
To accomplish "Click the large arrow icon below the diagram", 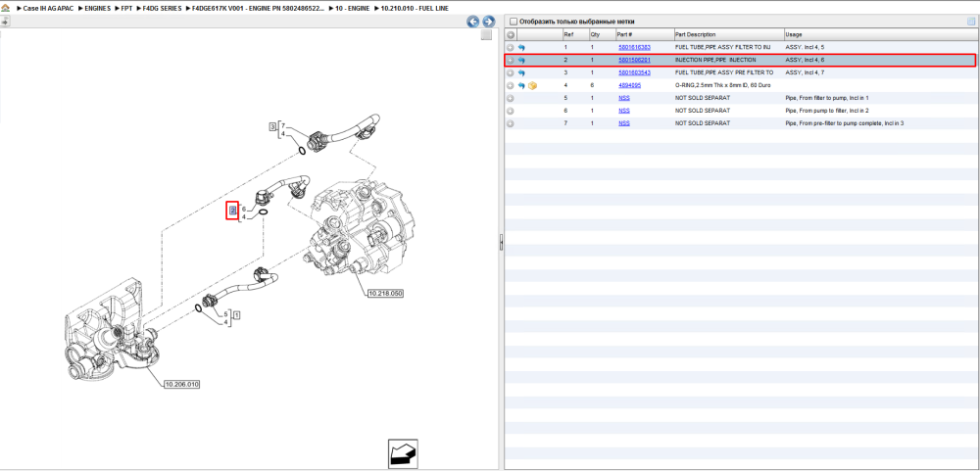I will coord(403,454).
